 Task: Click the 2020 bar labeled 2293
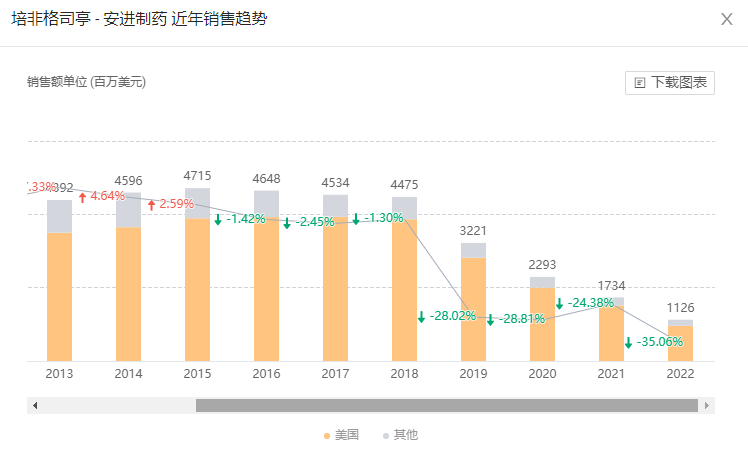(542, 319)
